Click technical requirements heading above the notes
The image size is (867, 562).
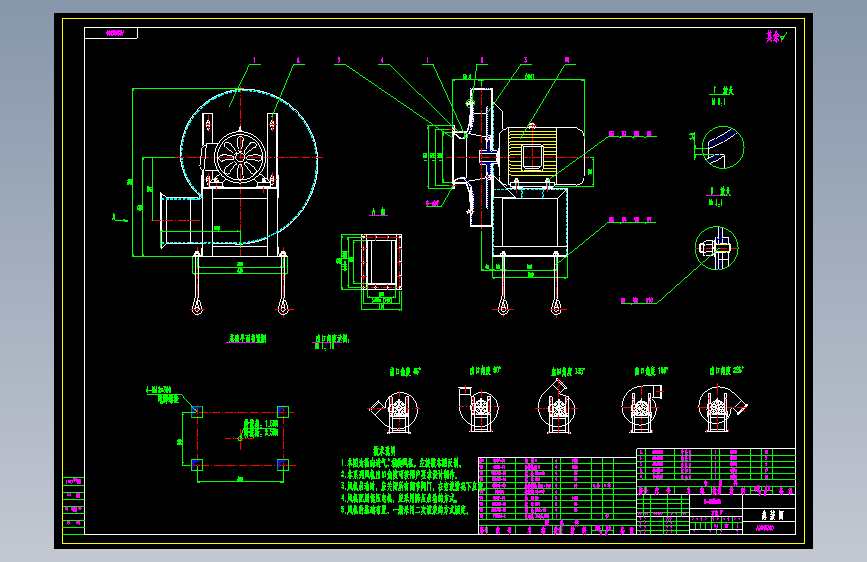(x=384, y=451)
